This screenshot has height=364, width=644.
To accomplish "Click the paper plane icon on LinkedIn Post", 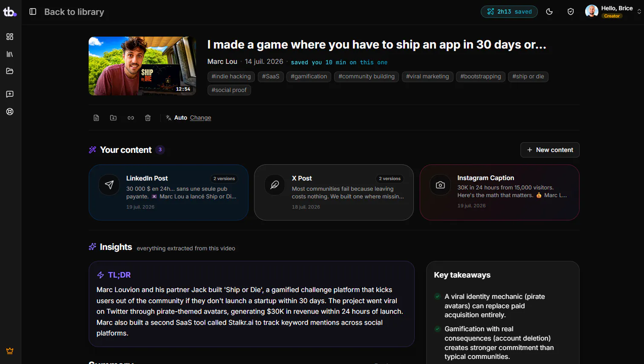I will pos(109,185).
